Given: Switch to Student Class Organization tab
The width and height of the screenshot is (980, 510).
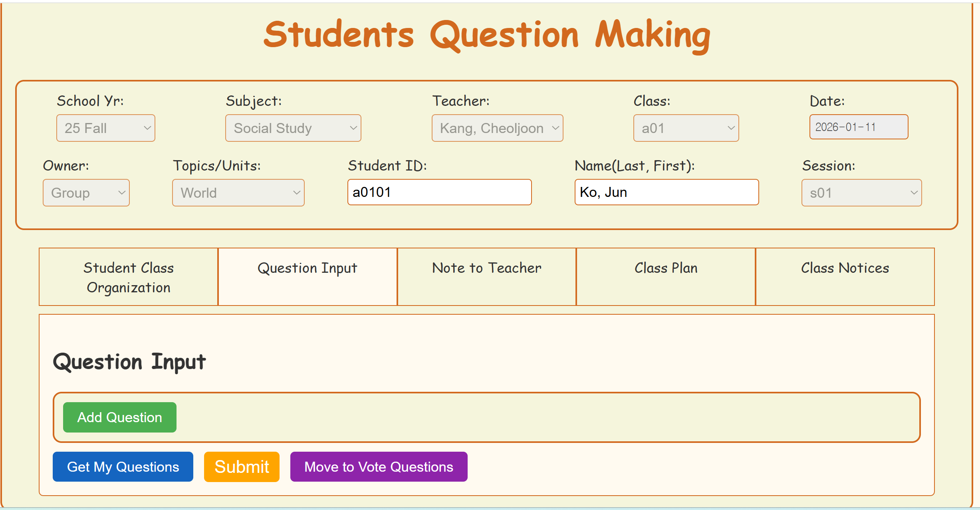Looking at the screenshot, I should coord(129,277).
